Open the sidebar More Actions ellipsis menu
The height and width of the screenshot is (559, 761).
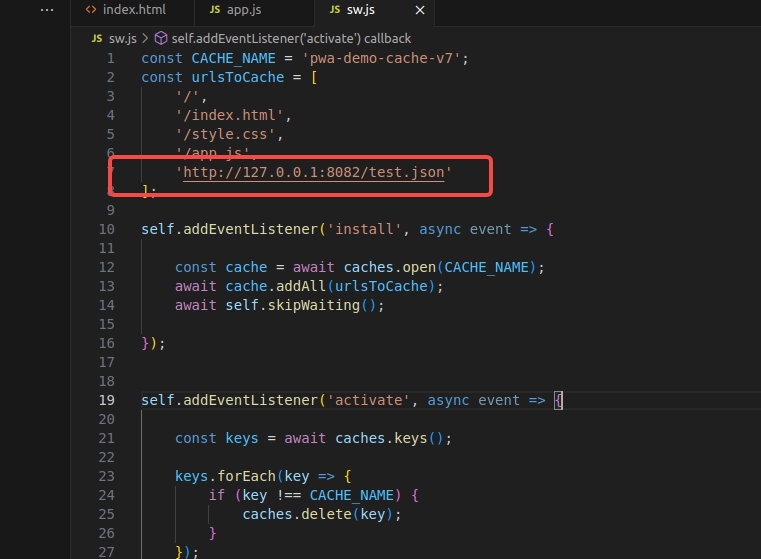tap(47, 10)
